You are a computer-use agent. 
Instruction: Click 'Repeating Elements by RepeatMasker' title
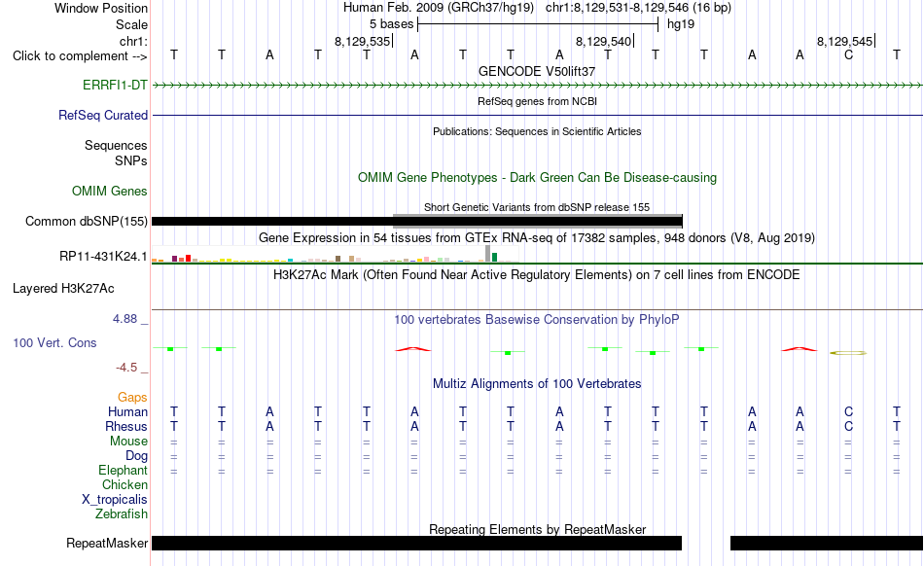point(537,529)
